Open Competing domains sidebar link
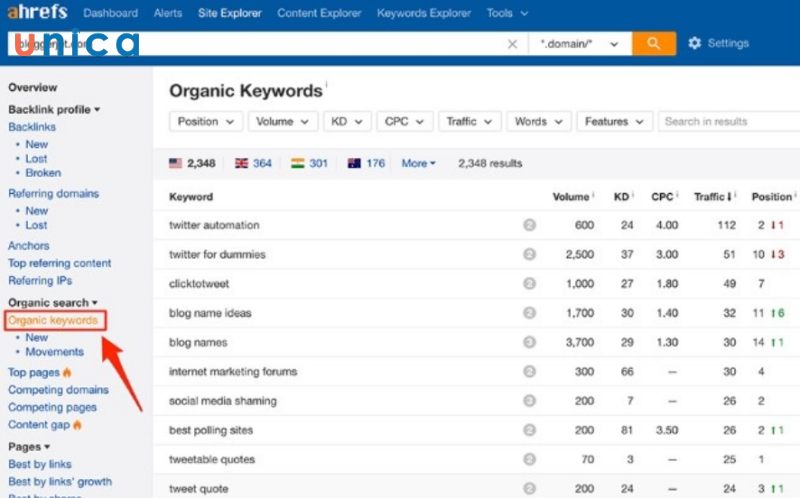The width and height of the screenshot is (800, 498). click(x=58, y=389)
